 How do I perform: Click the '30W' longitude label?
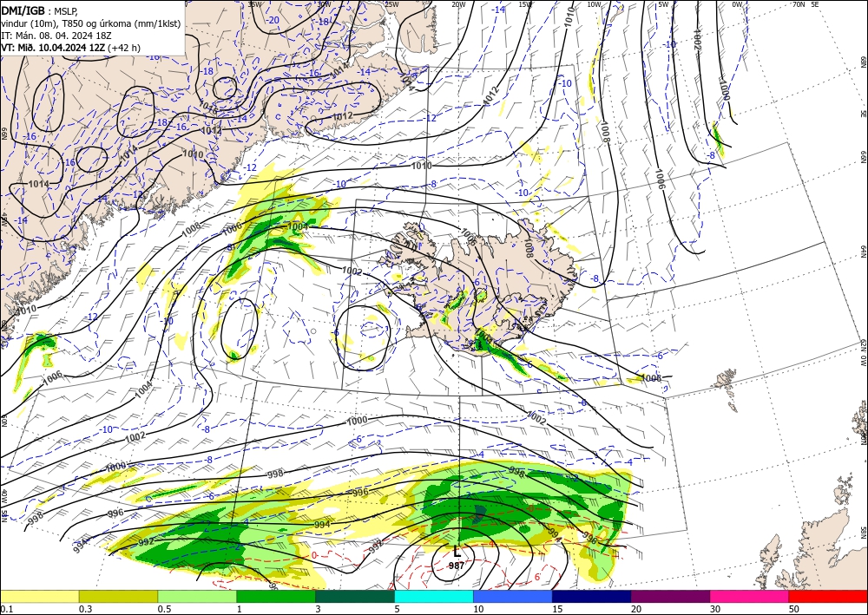pos(324,3)
